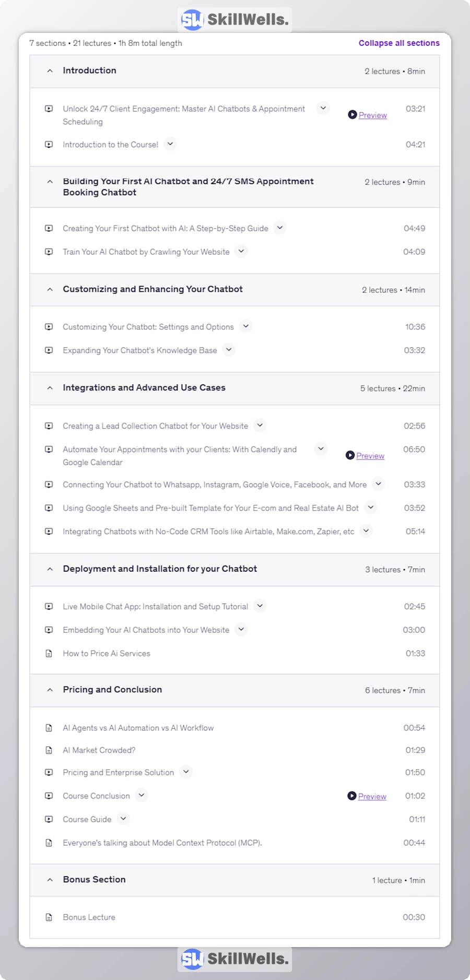Click the play icon beside Course Conclusion's Preview
The image size is (470, 980).
(x=351, y=796)
